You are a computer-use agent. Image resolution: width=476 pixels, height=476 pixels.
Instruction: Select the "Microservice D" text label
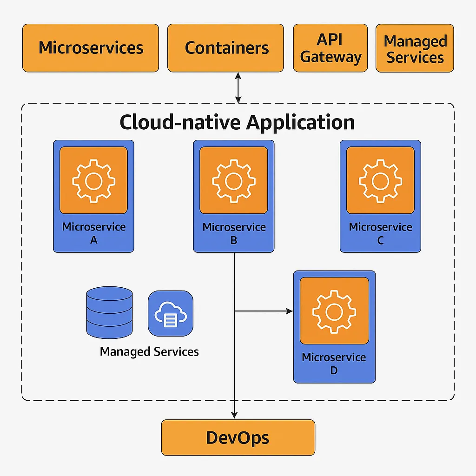[334, 364]
